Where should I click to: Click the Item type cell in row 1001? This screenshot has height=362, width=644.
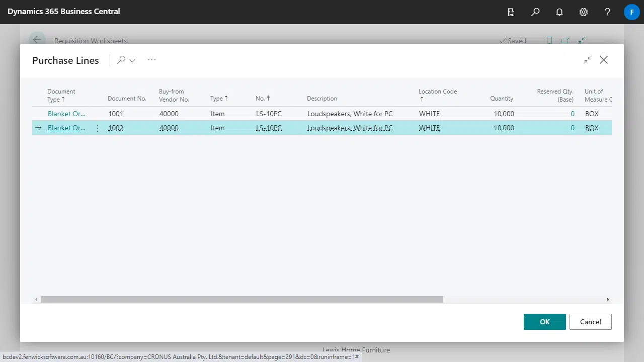tap(217, 114)
